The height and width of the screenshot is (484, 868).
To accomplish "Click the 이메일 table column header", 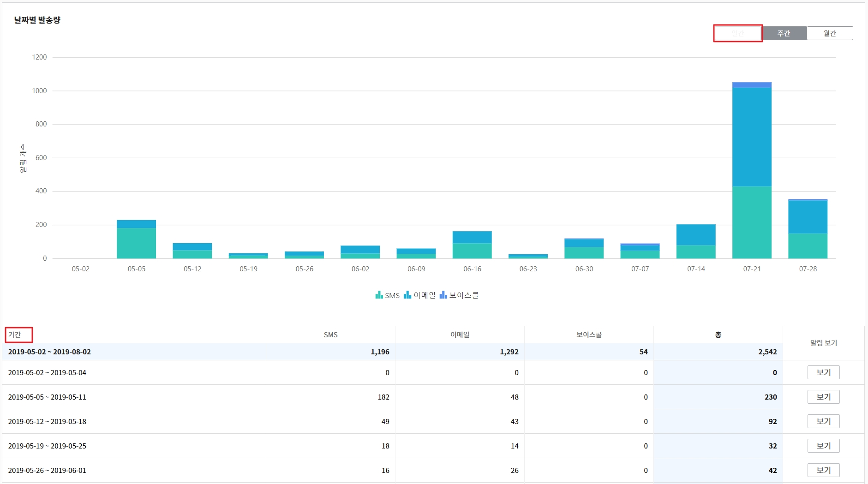I will point(460,335).
